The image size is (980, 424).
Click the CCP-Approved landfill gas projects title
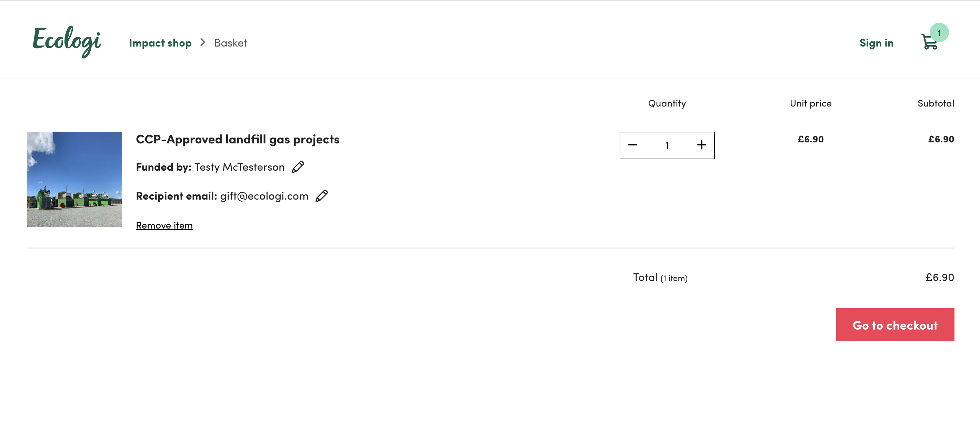tap(238, 140)
